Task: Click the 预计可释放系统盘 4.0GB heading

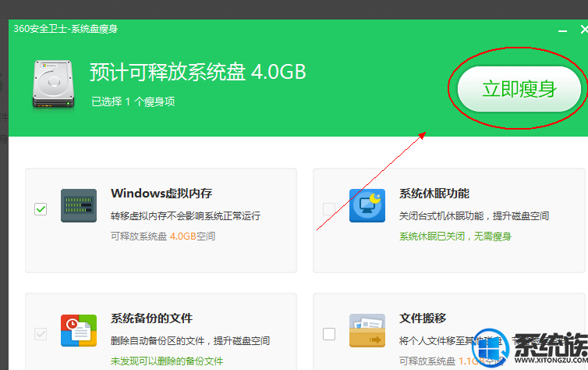Action: pyautogui.click(x=197, y=72)
